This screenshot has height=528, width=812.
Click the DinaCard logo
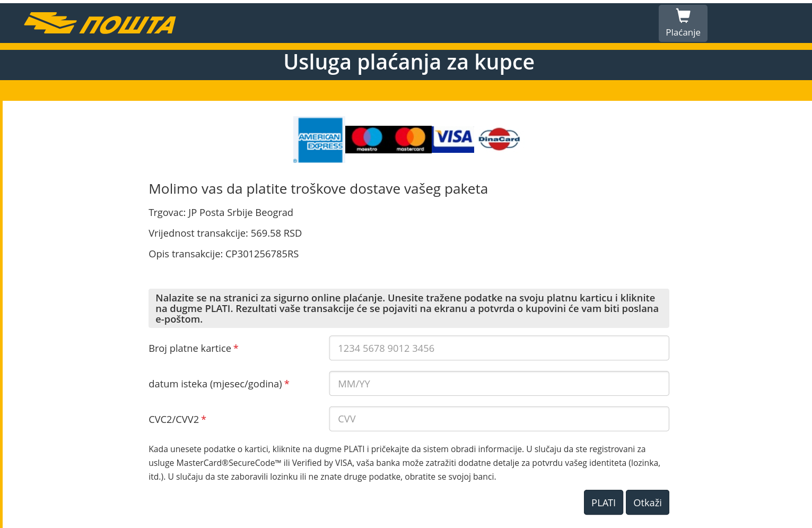tap(499, 139)
